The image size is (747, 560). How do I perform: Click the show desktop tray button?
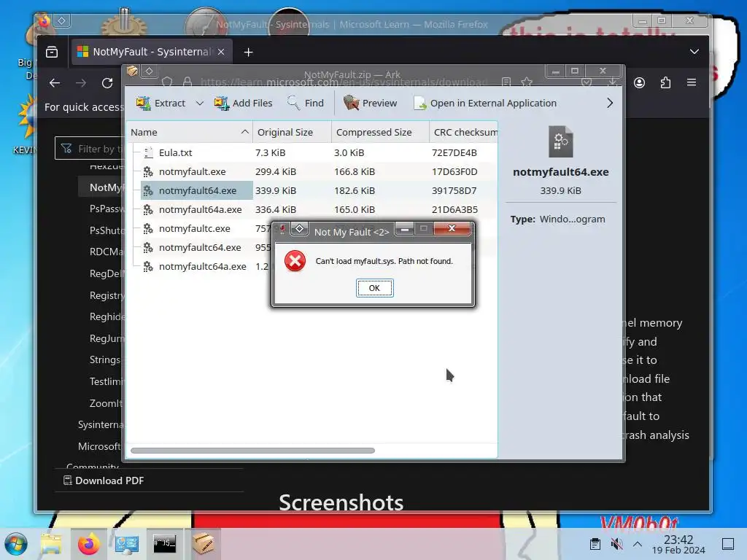pos(728,544)
